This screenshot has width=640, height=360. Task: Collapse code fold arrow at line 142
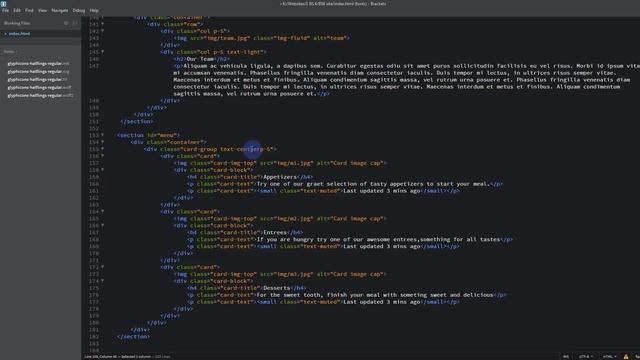pyautogui.click(x=102, y=31)
